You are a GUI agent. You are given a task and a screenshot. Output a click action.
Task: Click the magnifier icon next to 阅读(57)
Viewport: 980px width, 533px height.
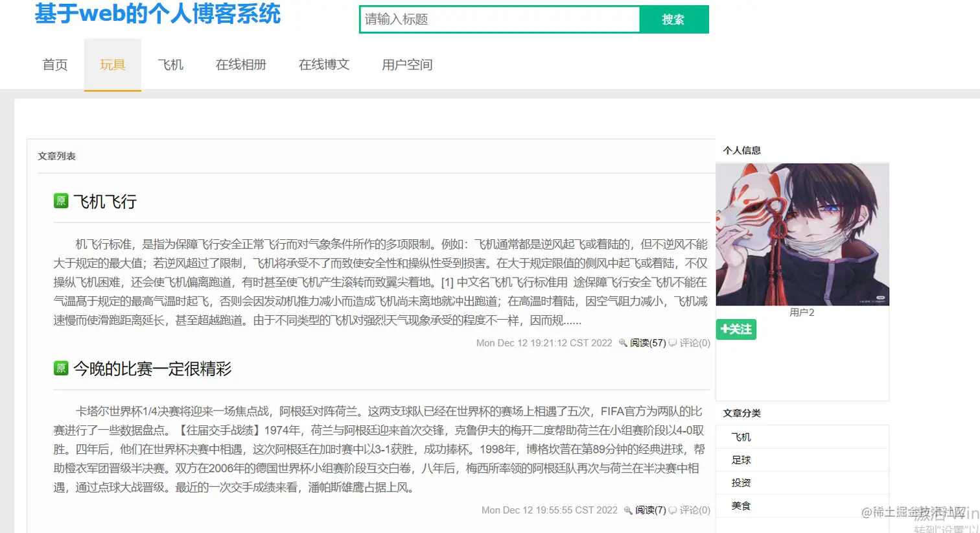623,343
